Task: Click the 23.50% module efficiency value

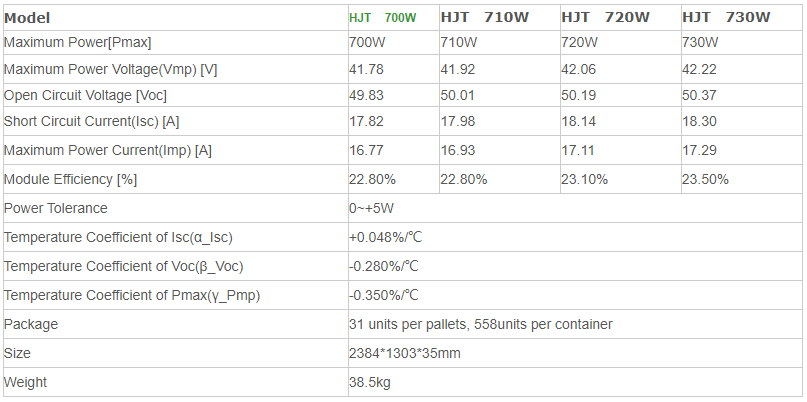Action: pyautogui.click(x=705, y=179)
